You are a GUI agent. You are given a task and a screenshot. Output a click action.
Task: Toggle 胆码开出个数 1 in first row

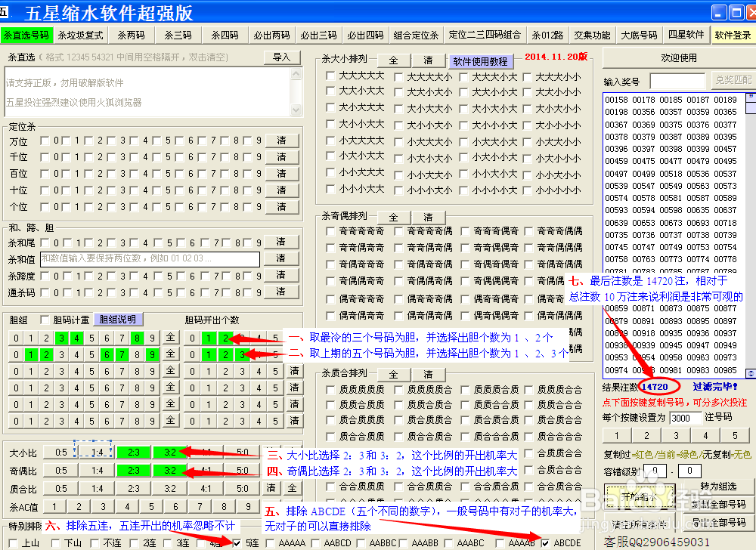coord(209,338)
